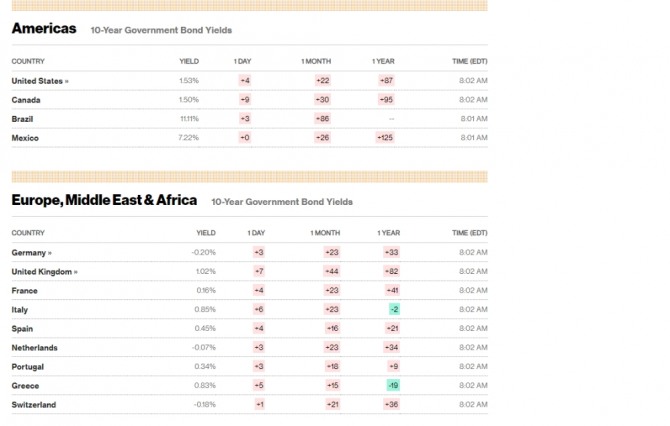Screen dimensions: 670x426
Task: Click the Portugal country name
Action: tap(28, 367)
